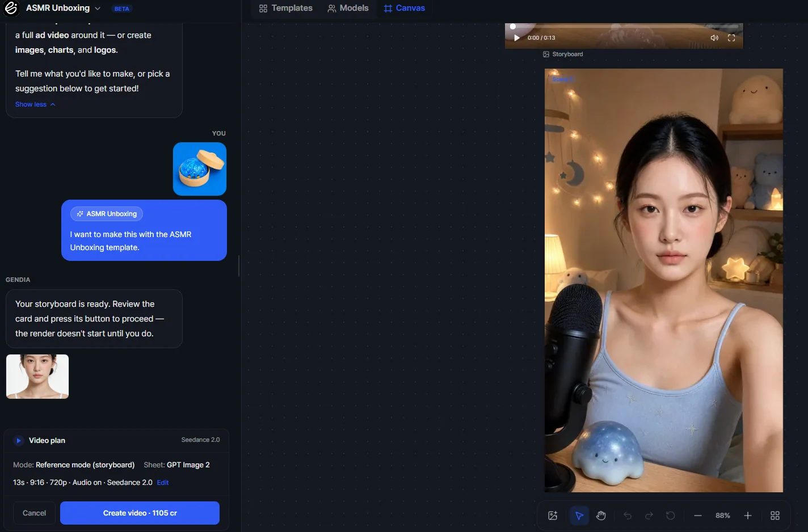Select the pointer select tool
Screen dimensions: 808x532
(x=579, y=516)
